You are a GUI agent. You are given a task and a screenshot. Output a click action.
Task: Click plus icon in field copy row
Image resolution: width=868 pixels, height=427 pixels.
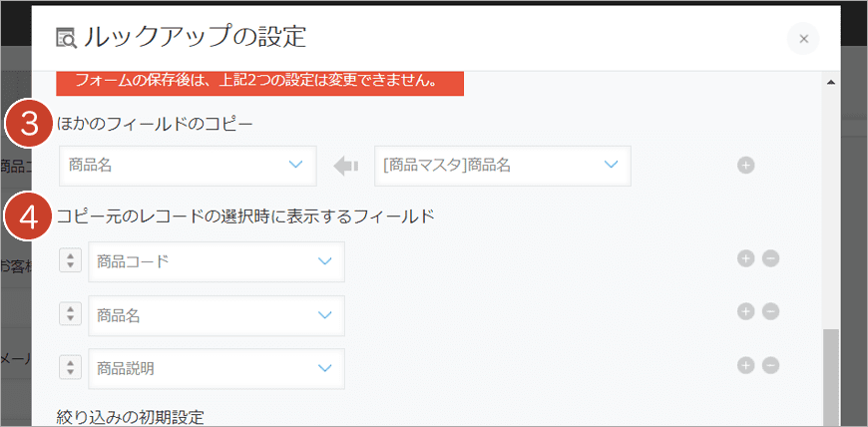coord(745,166)
